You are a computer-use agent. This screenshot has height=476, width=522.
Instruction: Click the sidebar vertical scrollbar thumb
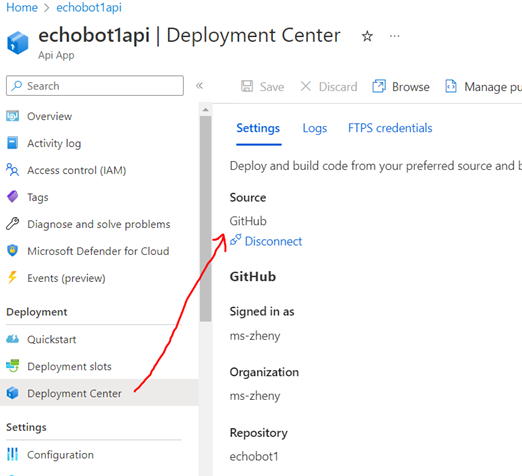click(206, 219)
